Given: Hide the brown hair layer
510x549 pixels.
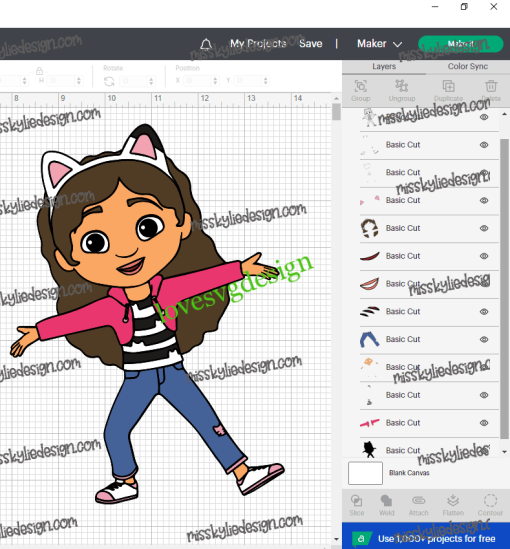Looking at the screenshot, I should click(x=484, y=228).
